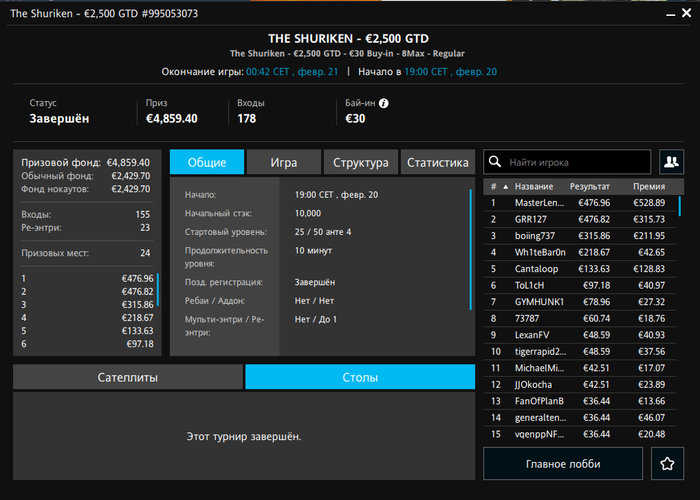This screenshot has width=700, height=500.
Task: Select the Столы tab
Action: 360,377
